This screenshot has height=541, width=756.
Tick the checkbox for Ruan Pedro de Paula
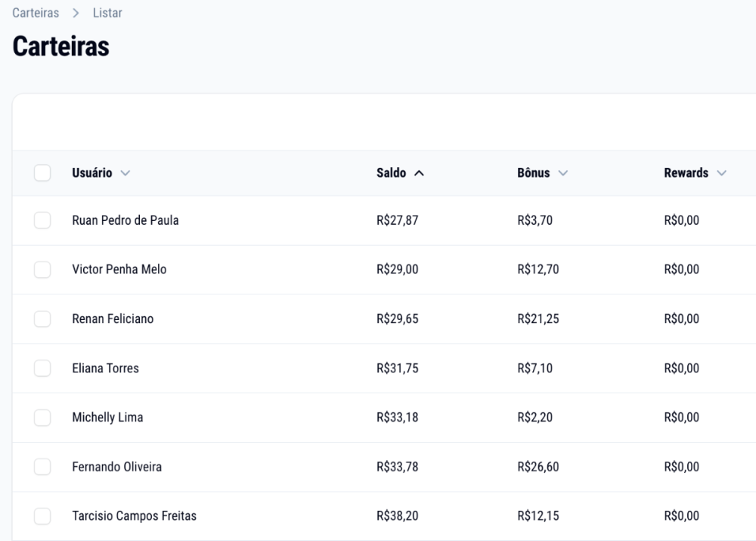click(x=42, y=220)
